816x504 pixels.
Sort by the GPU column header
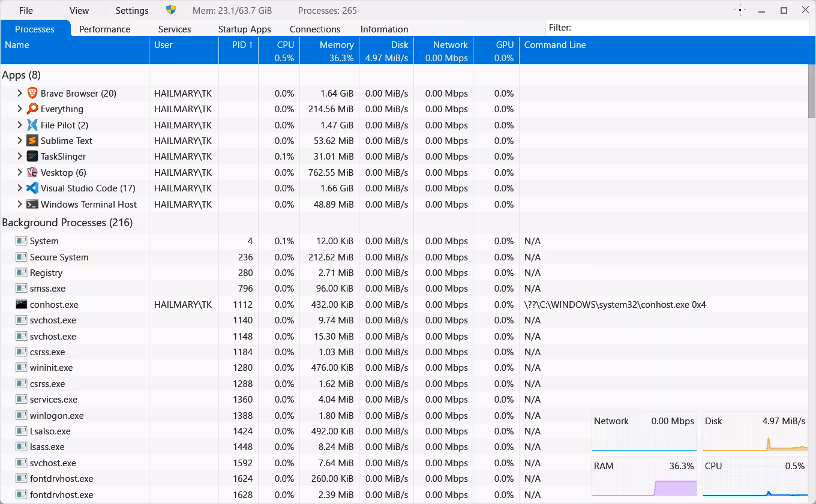click(496, 50)
